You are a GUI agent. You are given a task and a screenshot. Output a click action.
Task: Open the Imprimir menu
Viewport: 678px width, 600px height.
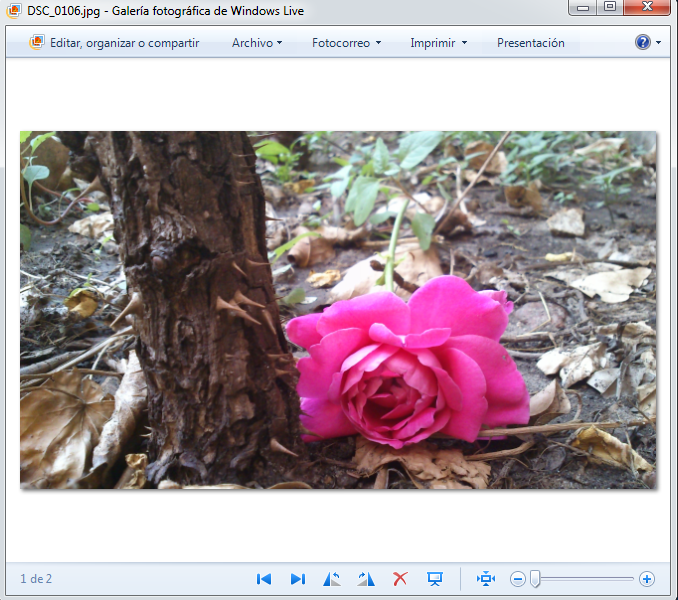[438, 43]
